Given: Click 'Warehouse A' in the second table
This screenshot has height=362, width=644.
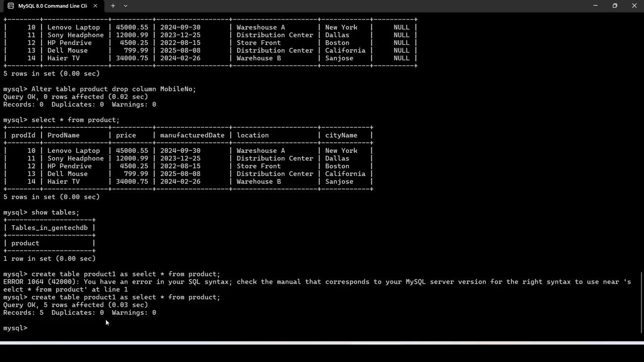Looking at the screenshot, I should [261, 151].
